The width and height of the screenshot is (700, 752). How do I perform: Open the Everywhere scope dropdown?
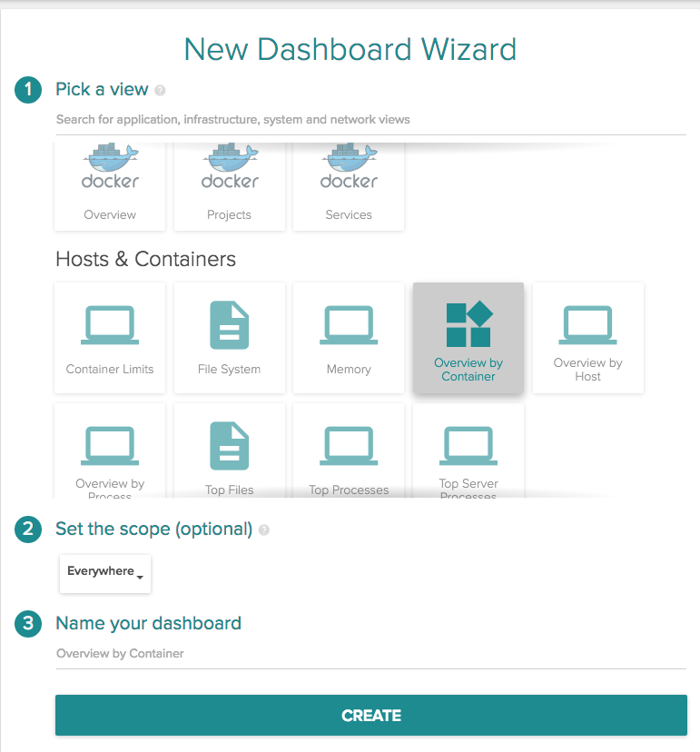click(x=105, y=574)
